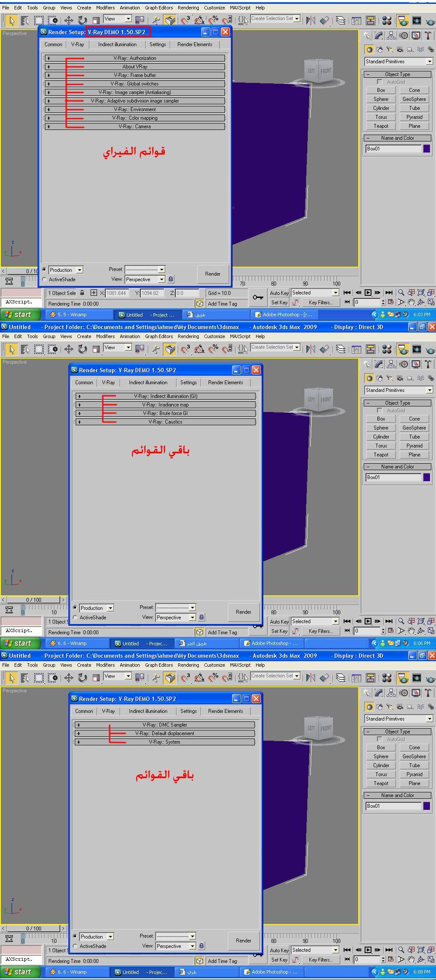
Task: Click the Play Animation button in the top screenshot
Action: pyautogui.click(x=368, y=293)
